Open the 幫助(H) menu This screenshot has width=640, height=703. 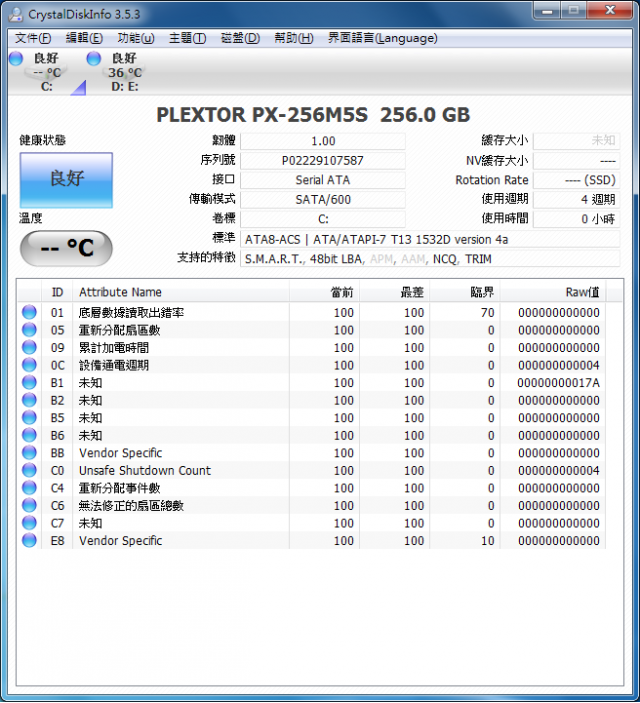click(x=294, y=38)
